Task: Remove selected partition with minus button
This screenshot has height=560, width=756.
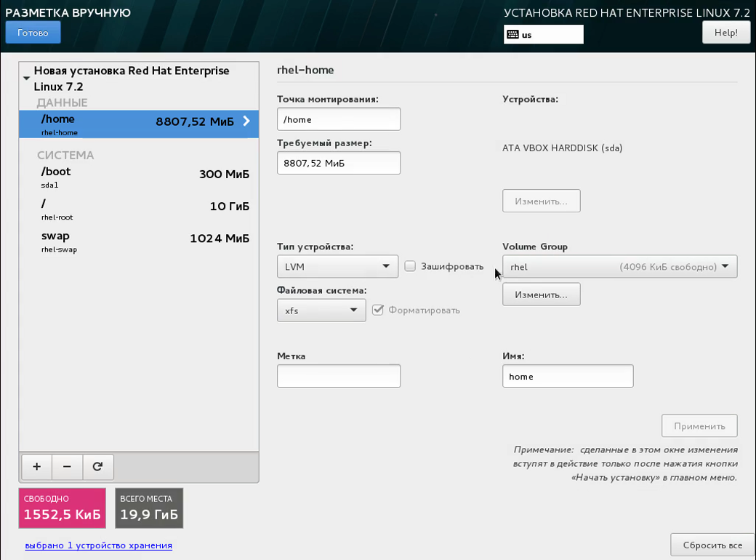Action: pyautogui.click(x=67, y=466)
